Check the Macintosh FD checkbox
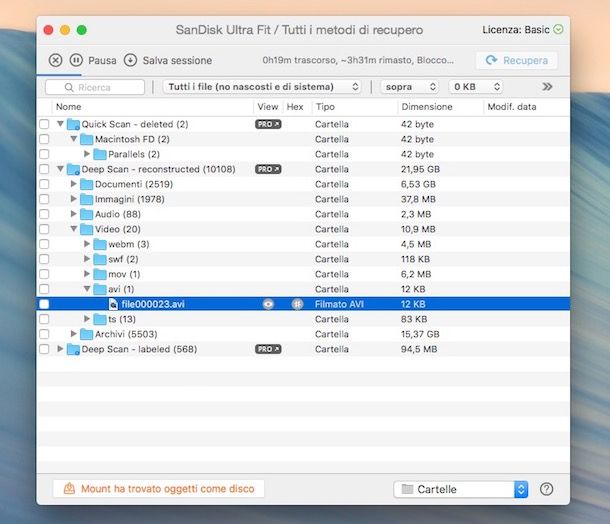This screenshot has height=524, width=610. coord(44,139)
